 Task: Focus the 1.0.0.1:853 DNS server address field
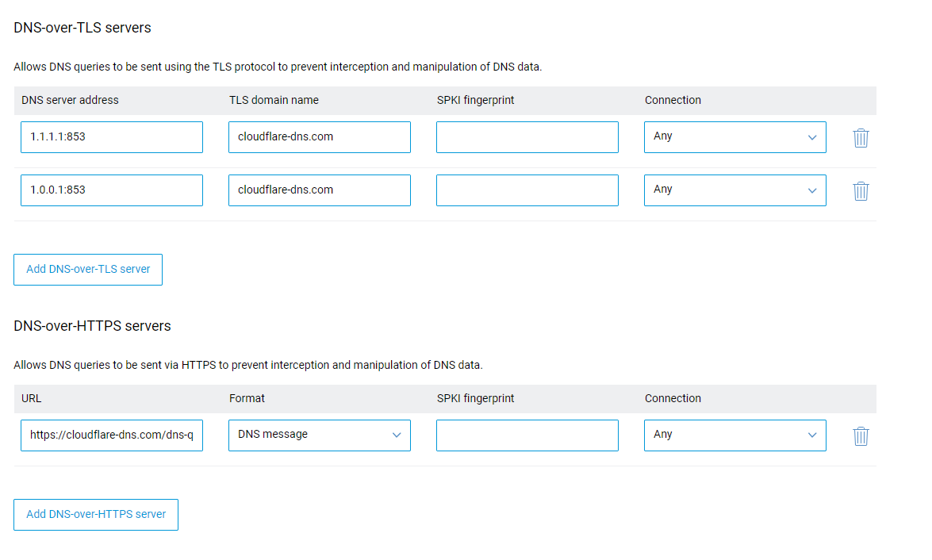pos(112,190)
